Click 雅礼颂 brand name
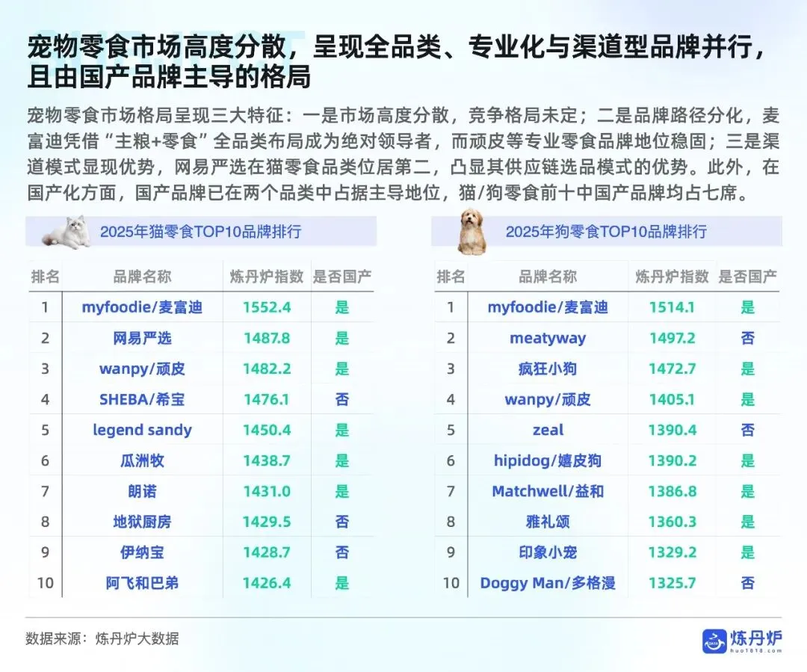 [548, 523]
